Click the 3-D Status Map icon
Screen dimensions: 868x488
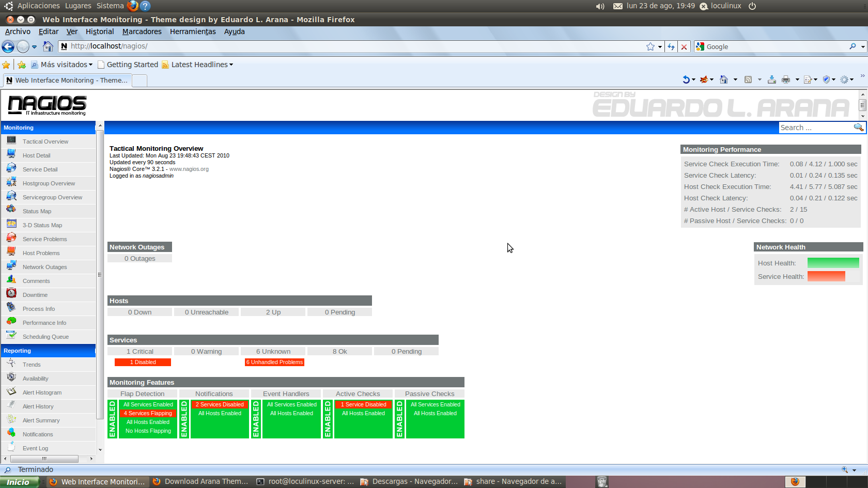coord(11,224)
